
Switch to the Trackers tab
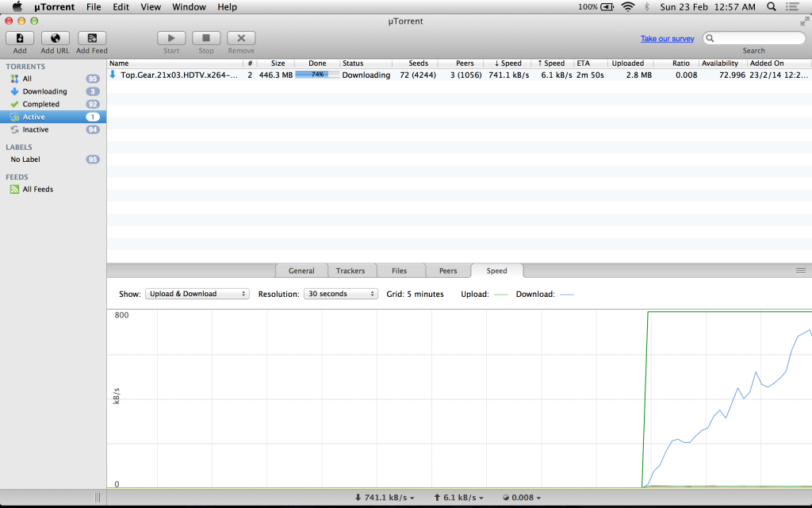(350, 271)
